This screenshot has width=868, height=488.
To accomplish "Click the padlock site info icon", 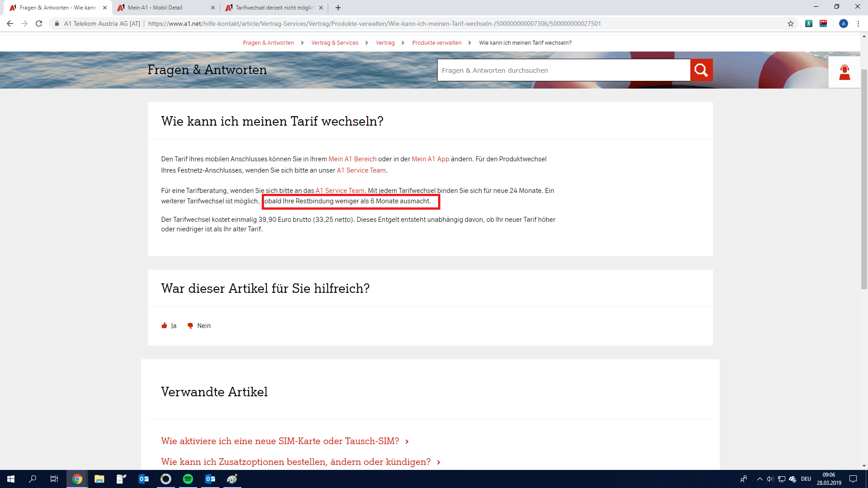I will (x=57, y=23).
